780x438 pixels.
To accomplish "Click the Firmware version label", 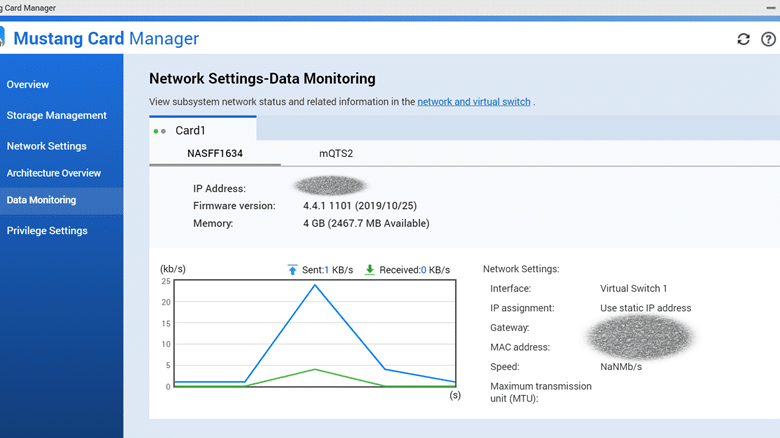I will (x=234, y=206).
